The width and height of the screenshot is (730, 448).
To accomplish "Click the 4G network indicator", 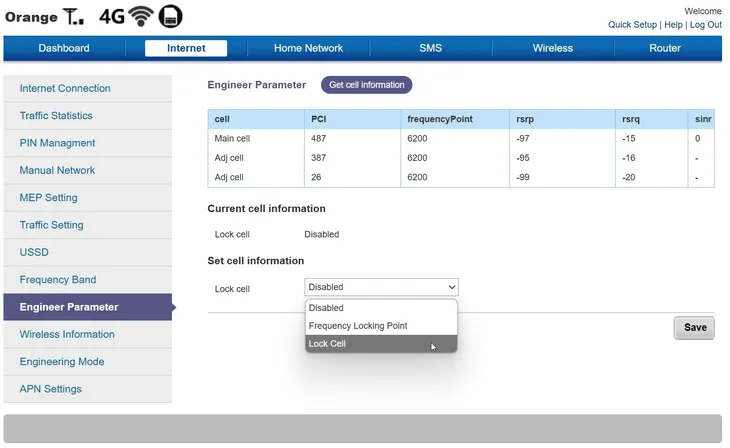I will coord(111,17).
